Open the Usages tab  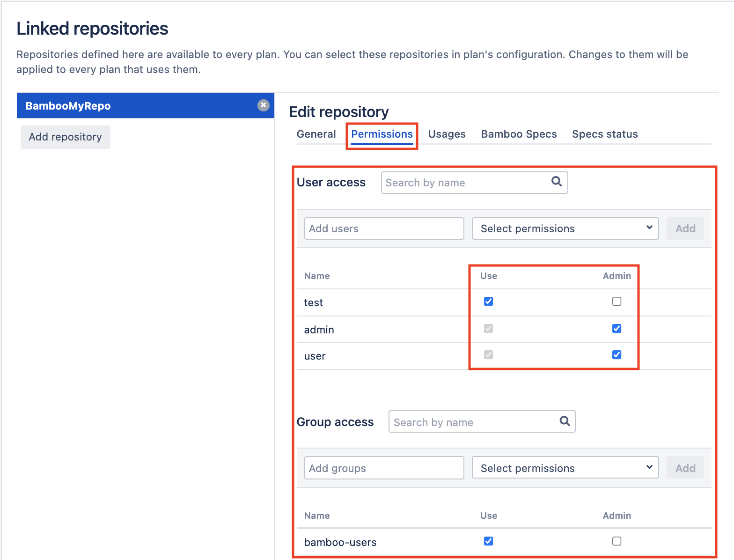point(447,134)
